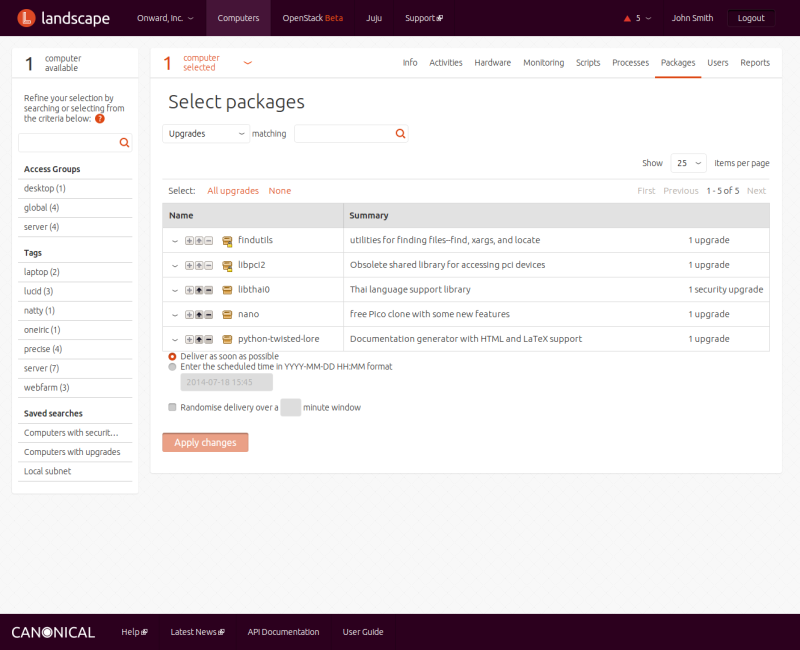Click the sidebar search magnifier icon
Screen dimensions: 800x650
(124, 143)
